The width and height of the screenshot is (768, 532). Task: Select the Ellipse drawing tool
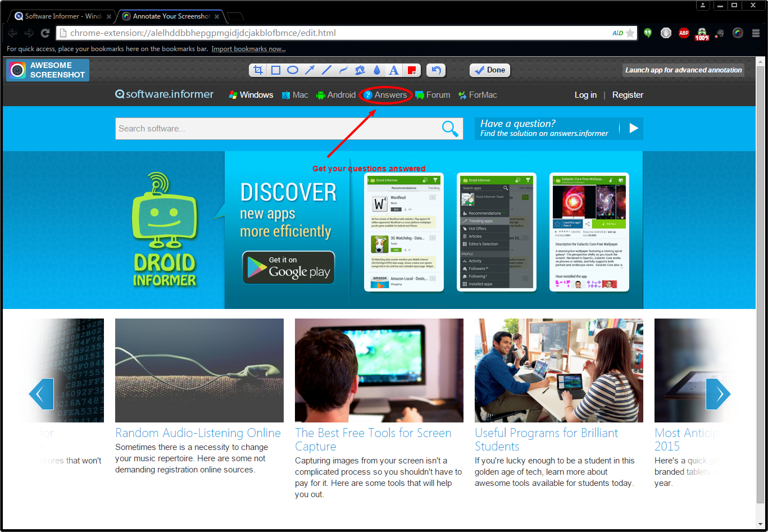pyautogui.click(x=293, y=70)
